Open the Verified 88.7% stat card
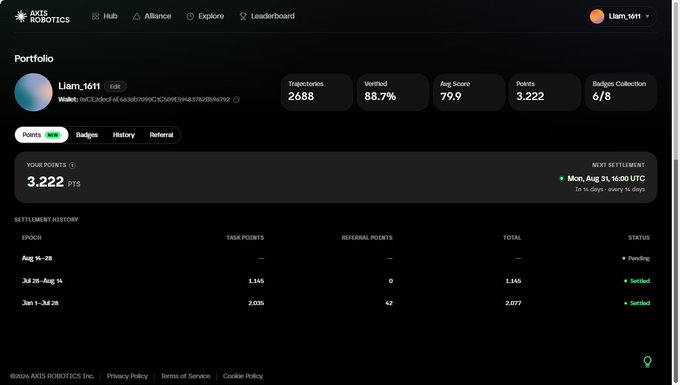The height and width of the screenshot is (385, 680). pos(393,92)
